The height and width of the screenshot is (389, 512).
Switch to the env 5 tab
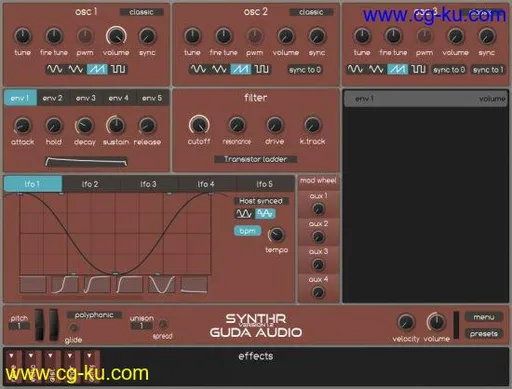point(152,98)
